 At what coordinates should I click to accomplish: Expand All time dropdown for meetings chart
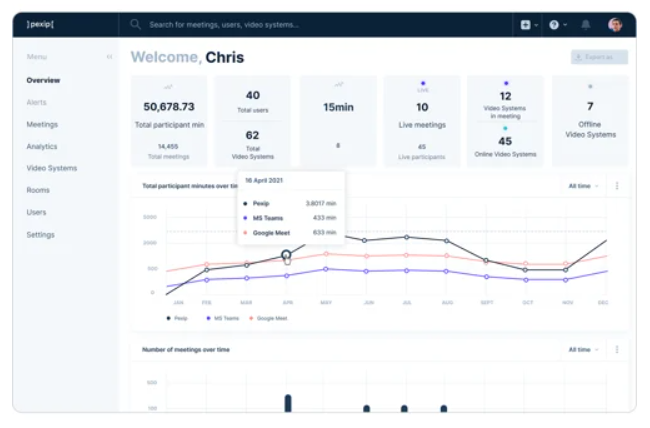click(583, 350)
